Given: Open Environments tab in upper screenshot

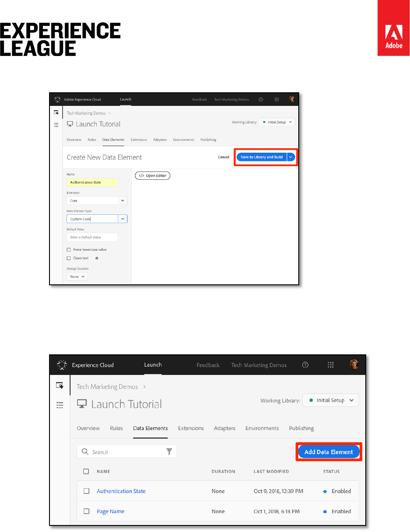Looking at the screenshot, I should coord(184,140).
